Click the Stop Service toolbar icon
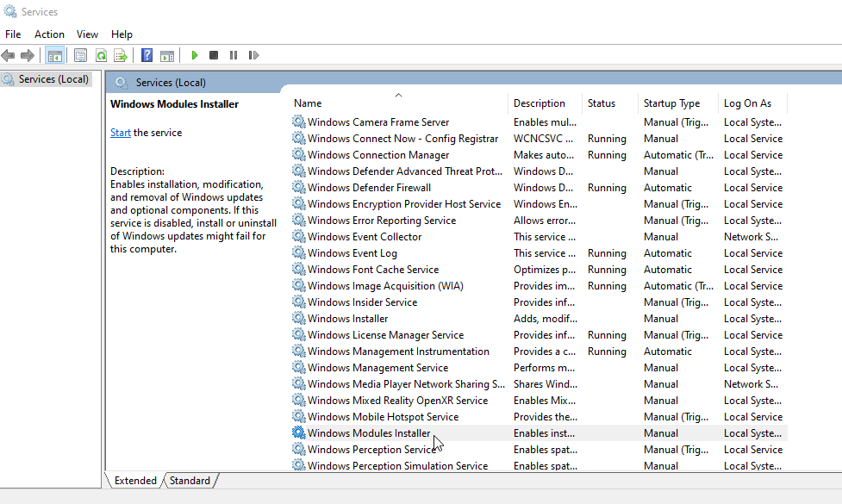This screenshot has height=504, width=842. (215, 55)
